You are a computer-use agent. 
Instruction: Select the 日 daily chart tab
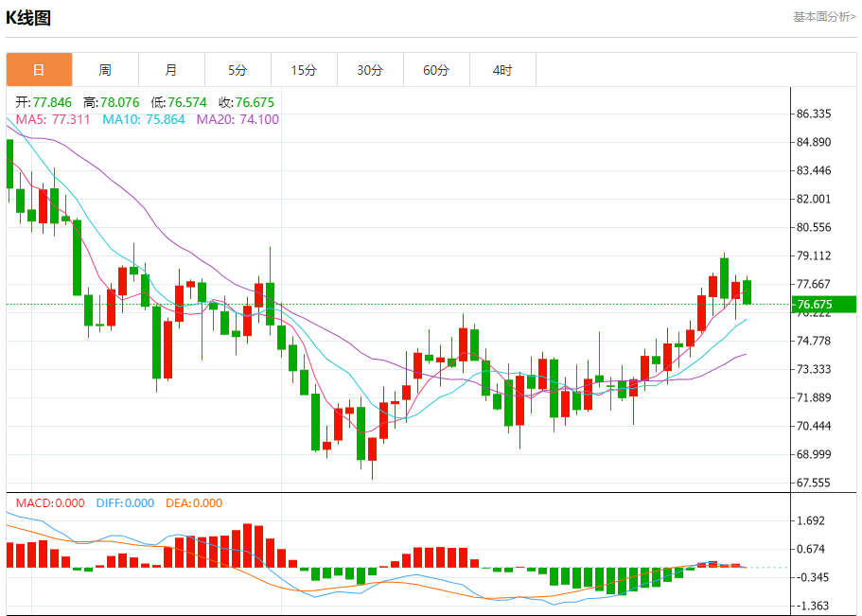point(39,70)
